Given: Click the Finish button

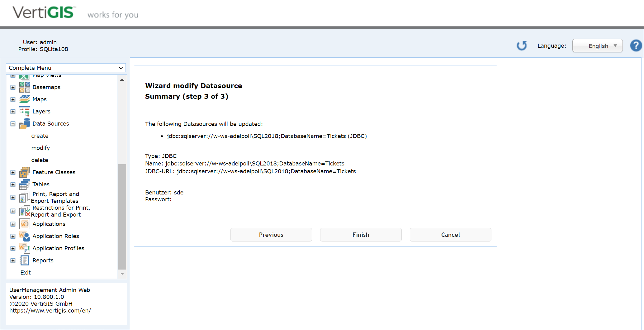Looking at the screenshot, I should point(360,235).
